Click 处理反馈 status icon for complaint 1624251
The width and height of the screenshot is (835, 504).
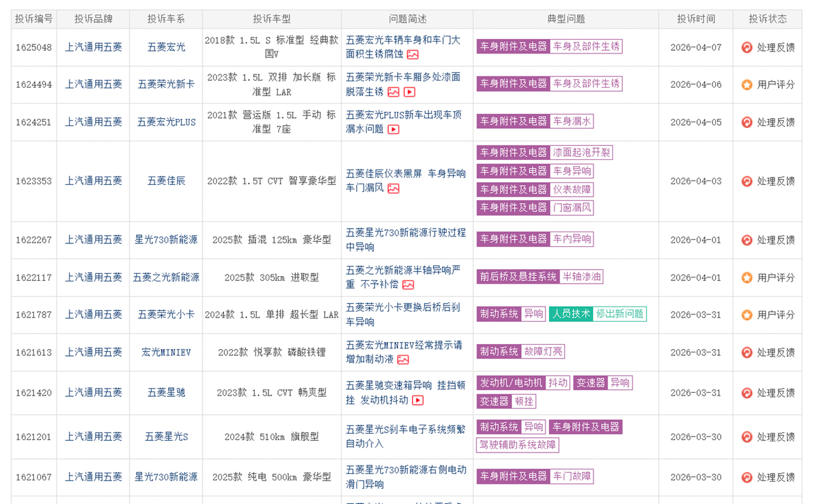click(747, 122)
